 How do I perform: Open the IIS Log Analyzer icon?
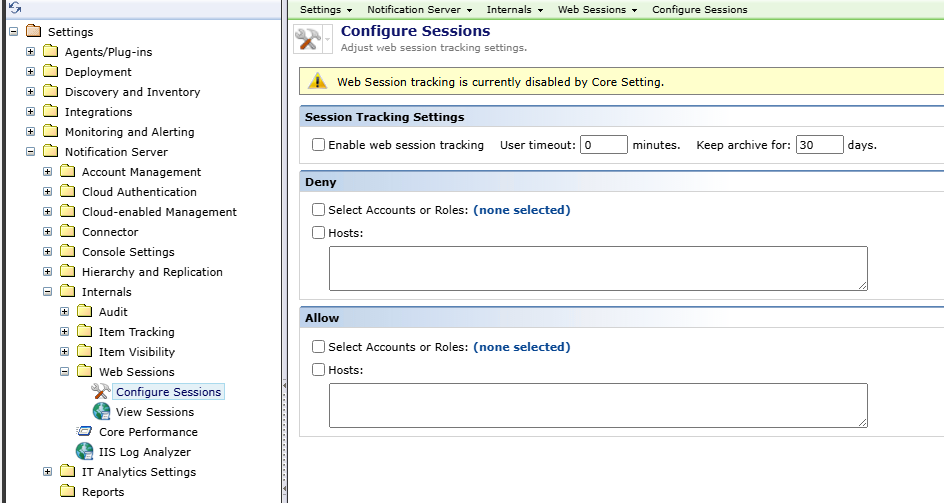tap(84, 451)
